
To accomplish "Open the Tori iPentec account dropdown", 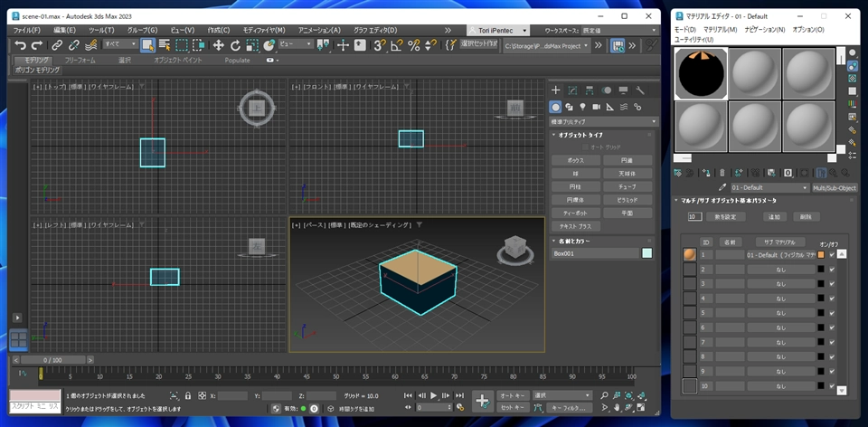I will point(498,31).
